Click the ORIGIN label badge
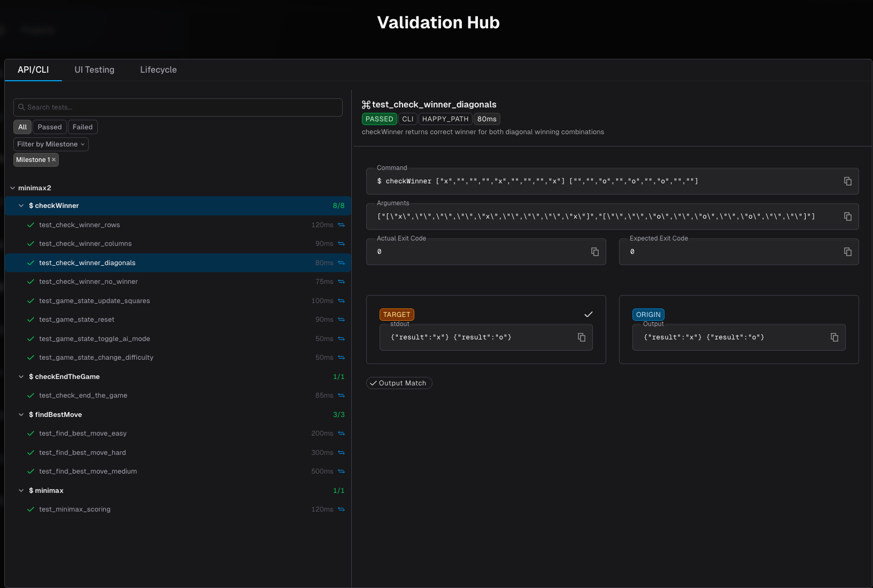 point(648,315)
